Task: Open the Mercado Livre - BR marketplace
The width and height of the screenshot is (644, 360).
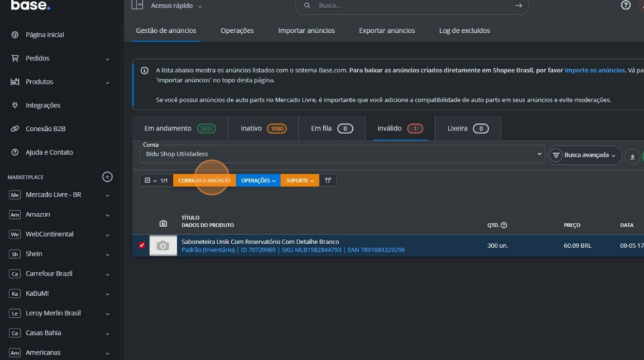Action: coord(53,195)
